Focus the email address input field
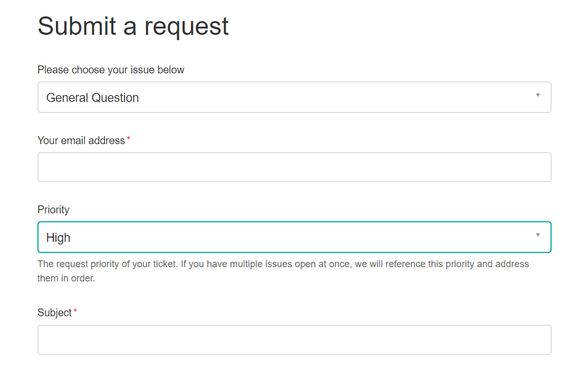This screenshot has height=377, width=588. click(x=294, y=167)
